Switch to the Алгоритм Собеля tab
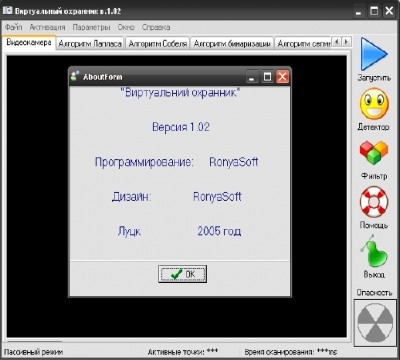Screen dimensions: 400x360 pos(158,44)
